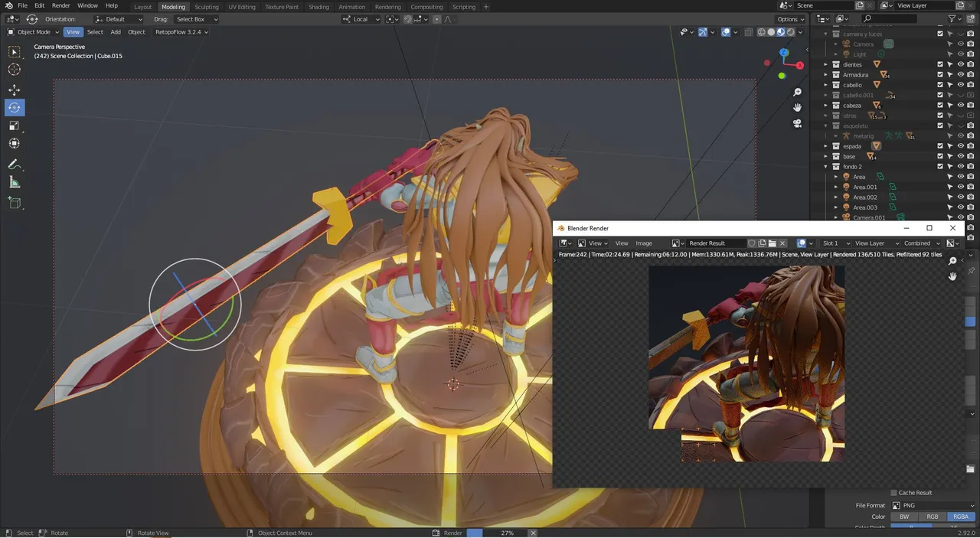Screen dimensions: 980x538
Task: Switch to rendered viewport shading
Action: [x=789, y=32]
